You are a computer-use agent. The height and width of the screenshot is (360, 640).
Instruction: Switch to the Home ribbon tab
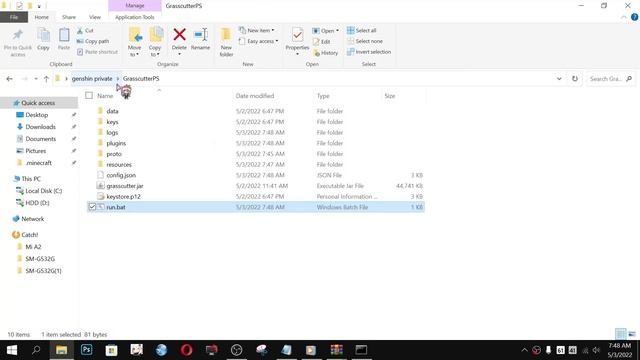click(x=41, y=17)
